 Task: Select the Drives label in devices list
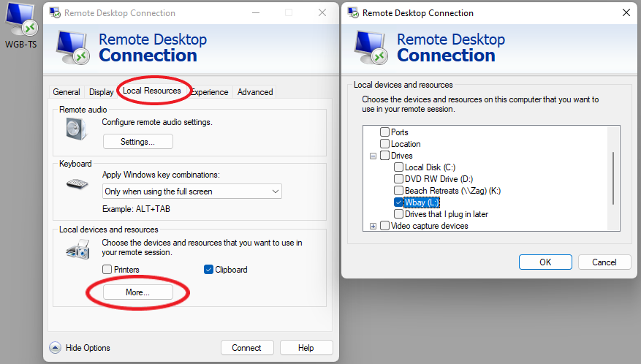(401, 156)
